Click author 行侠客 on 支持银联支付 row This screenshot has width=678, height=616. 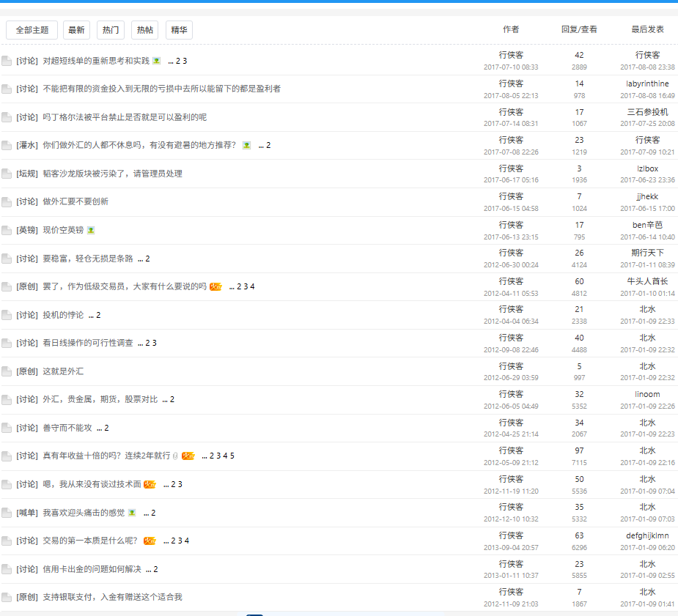(x=511, y=592)
